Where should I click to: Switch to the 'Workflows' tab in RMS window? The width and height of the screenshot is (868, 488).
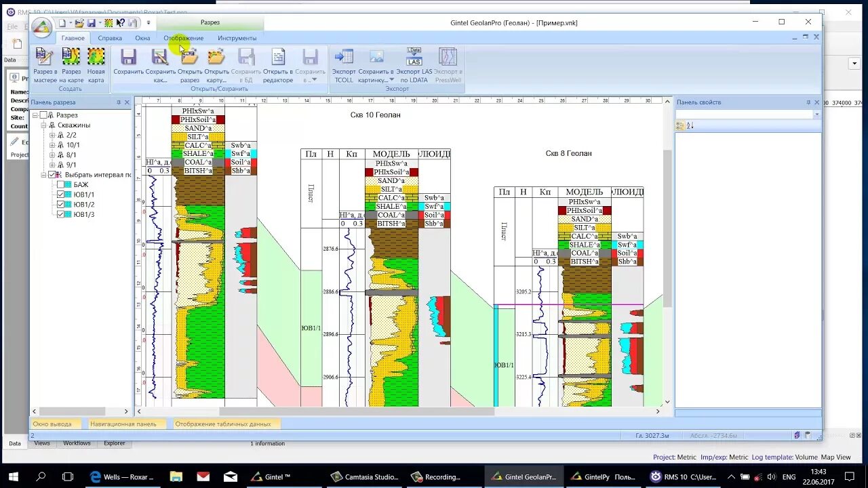77,443
